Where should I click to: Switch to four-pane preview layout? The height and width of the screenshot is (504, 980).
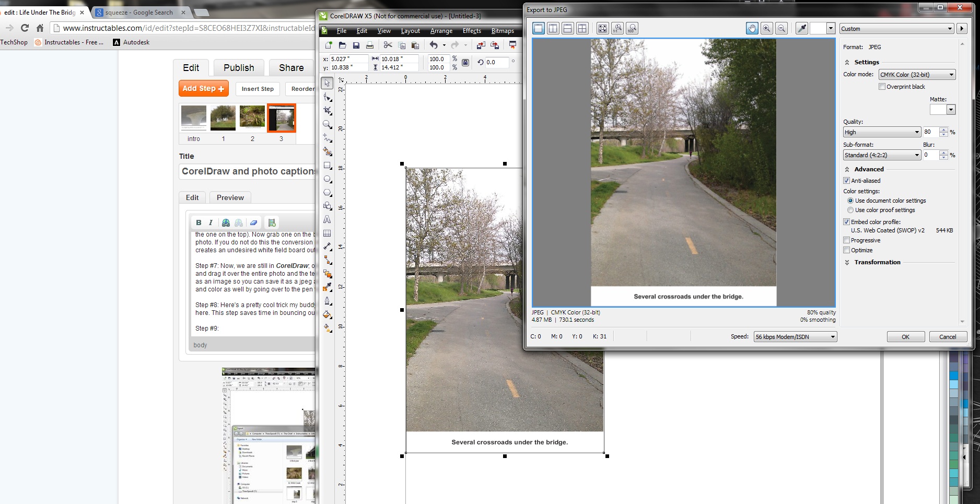coord(582,28)
